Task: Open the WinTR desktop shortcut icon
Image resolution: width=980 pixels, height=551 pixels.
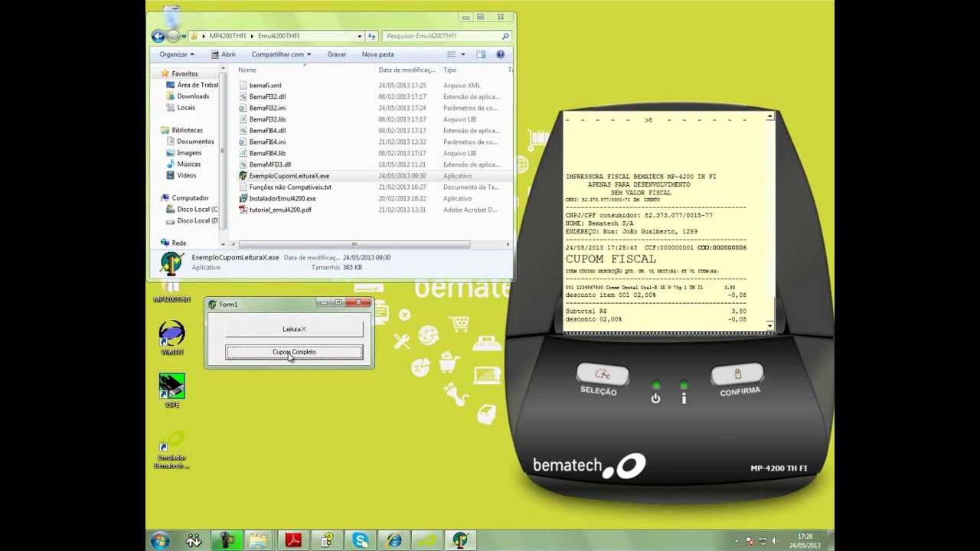Action: tap(171, 338)
